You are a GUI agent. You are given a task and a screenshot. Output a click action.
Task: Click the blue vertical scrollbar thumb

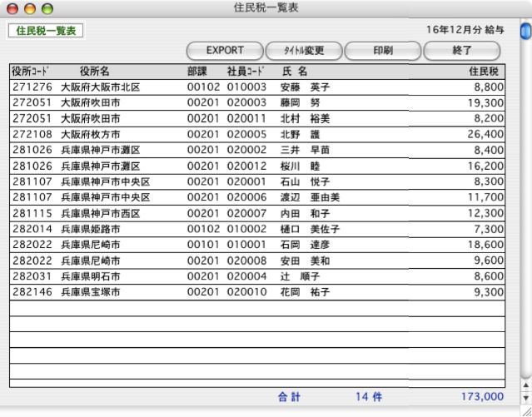point(525,32)
